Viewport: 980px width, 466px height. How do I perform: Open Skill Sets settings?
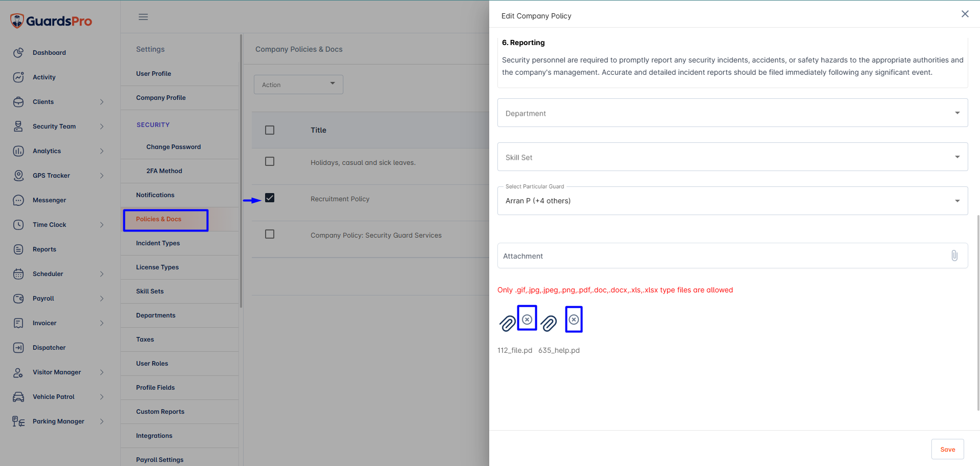(180, 291)
